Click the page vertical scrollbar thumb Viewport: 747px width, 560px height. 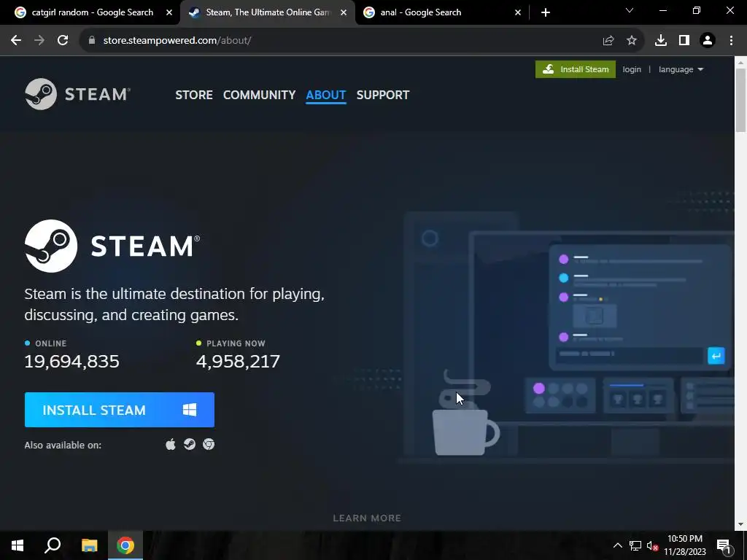pyautogui.click(x=740, y=100)
